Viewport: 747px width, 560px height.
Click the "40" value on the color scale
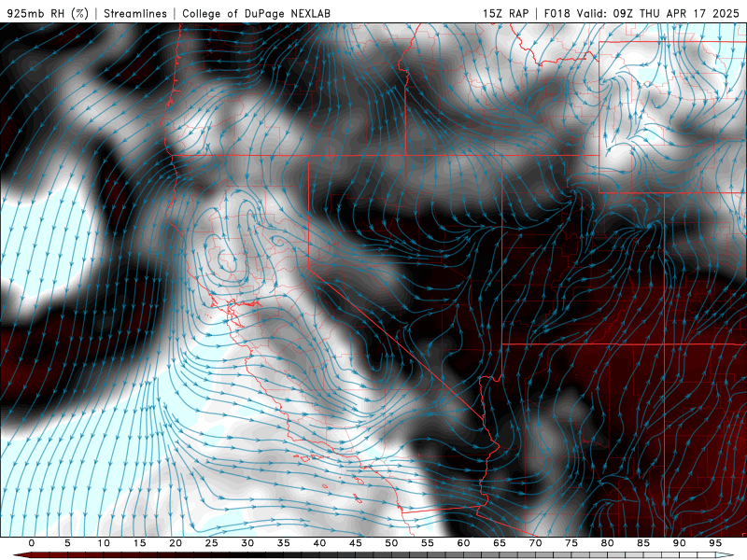point(319,543)
